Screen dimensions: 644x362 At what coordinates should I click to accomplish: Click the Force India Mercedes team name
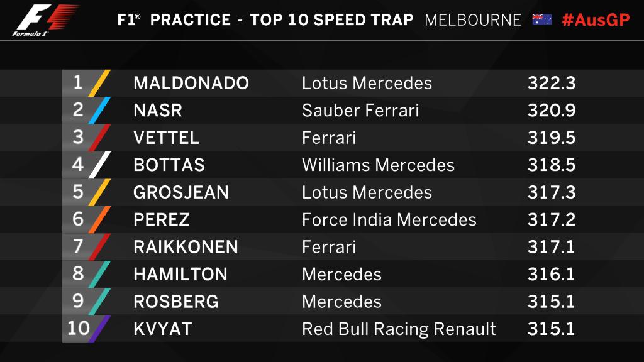point(389,219)
